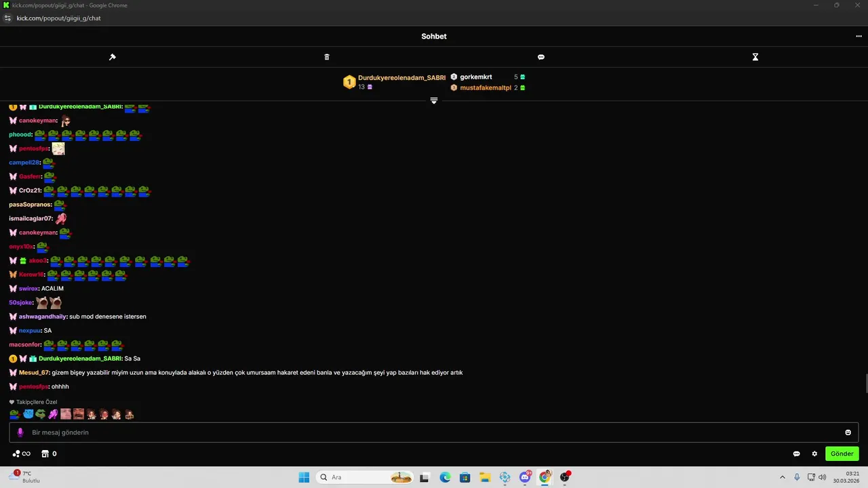Click the hourglass slow mode icon
This screenshot has width=868, height=488.
pos(755,57)
